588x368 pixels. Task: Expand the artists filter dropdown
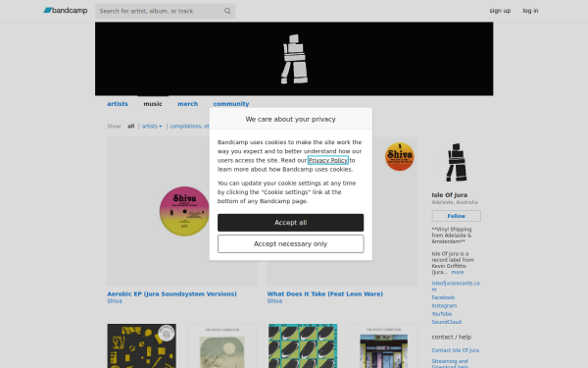coord(152,127)
